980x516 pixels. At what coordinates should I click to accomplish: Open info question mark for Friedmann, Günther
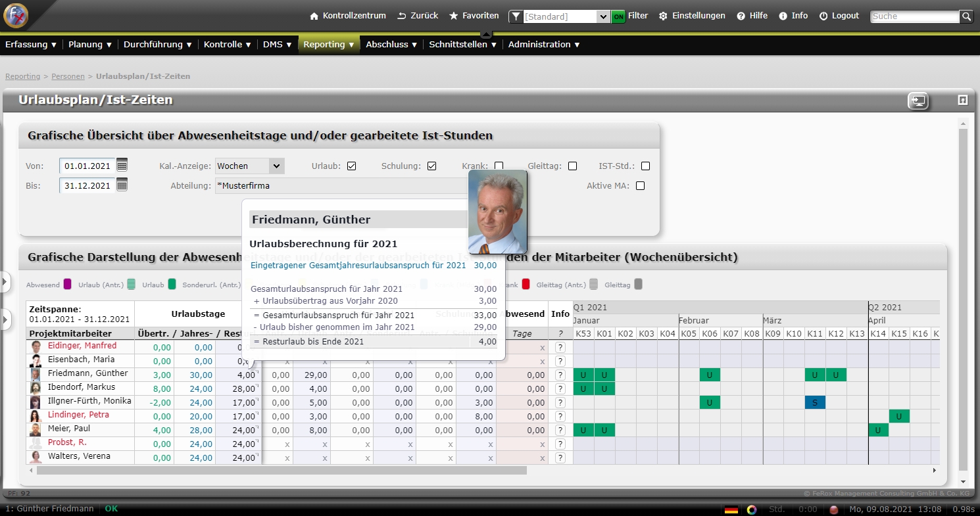pos(560,375)
